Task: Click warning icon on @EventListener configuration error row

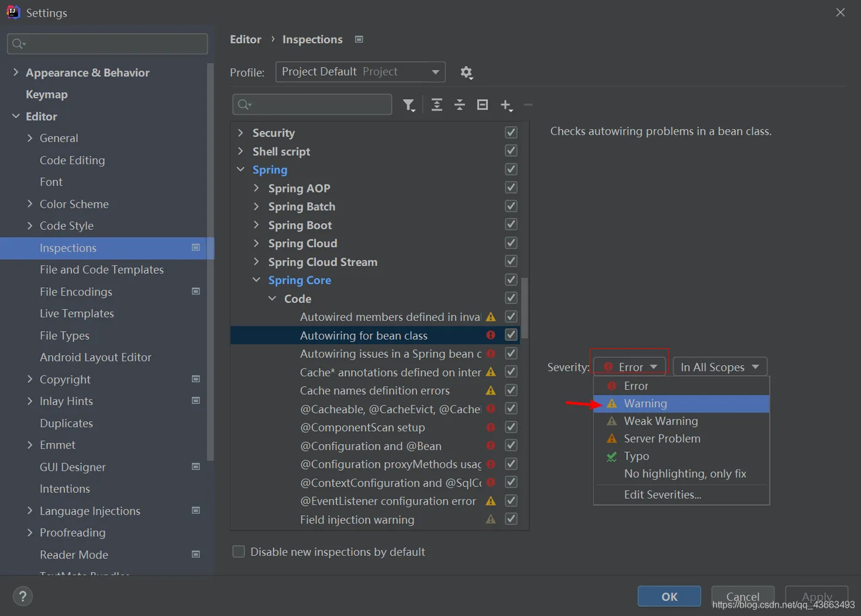Action: click(x=491, y=501)
